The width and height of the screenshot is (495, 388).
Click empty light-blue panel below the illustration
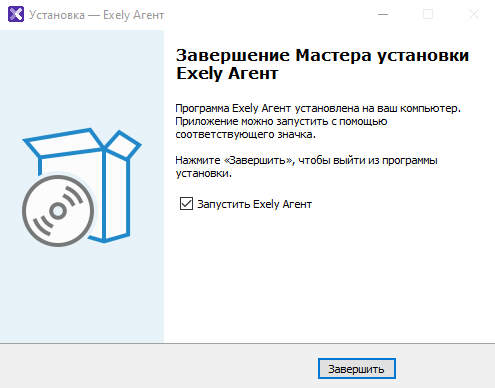[82, 297]
